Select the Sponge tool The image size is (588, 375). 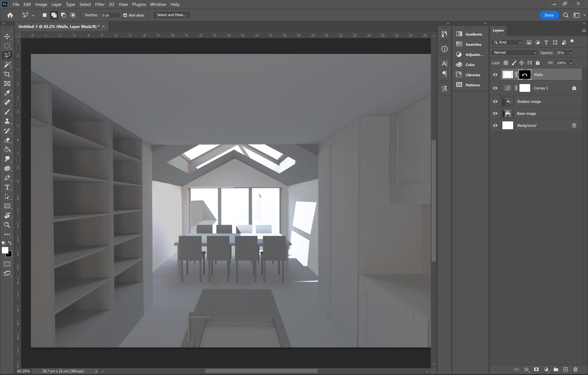tap(7, 168)
